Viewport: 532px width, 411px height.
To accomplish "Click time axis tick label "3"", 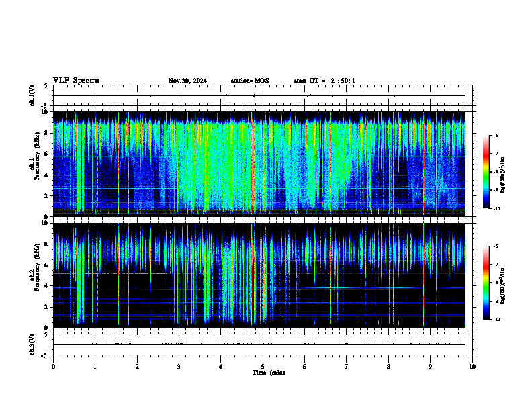I will (x=179, y=367).
